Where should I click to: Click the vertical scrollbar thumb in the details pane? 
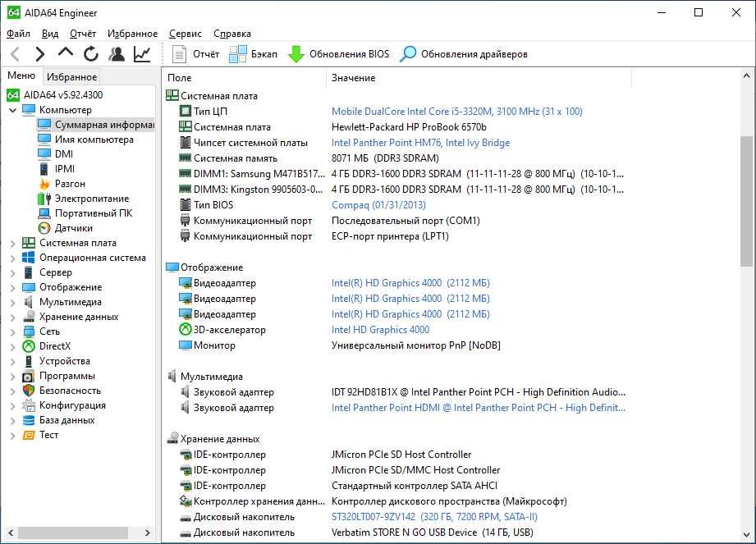pyautogui.click(x=746, y=201)
